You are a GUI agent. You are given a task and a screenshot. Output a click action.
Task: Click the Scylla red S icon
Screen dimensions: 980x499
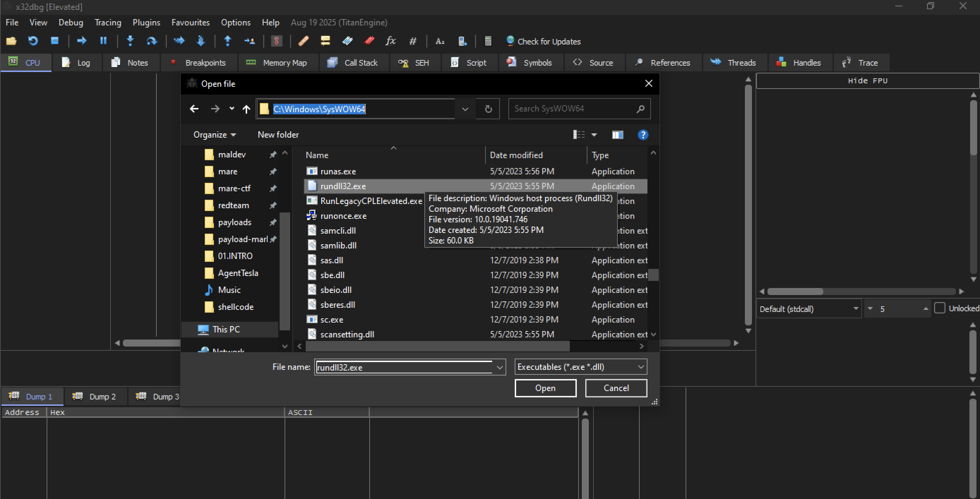pos(276,41)
